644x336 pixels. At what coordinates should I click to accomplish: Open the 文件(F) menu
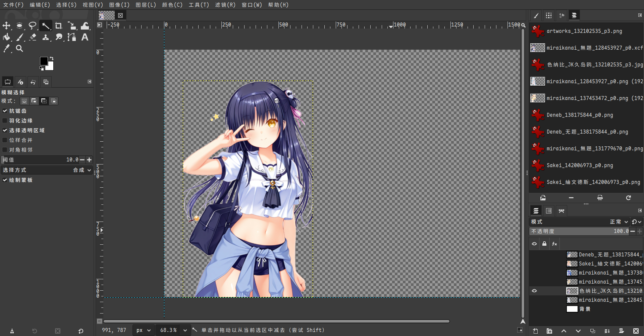point(13,5)
